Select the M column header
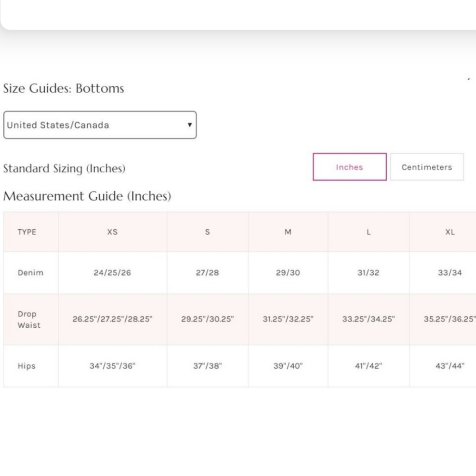The image size is (476, 476). [x=288, y=232]
